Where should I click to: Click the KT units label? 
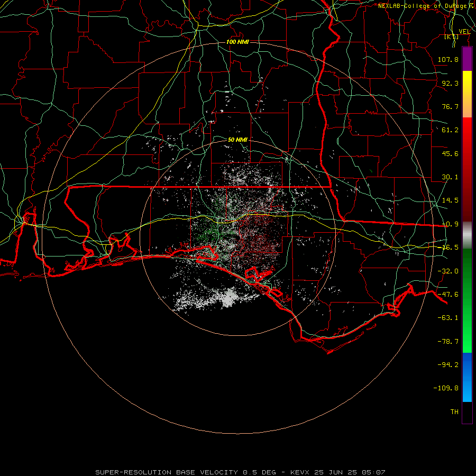pos(452,36)
